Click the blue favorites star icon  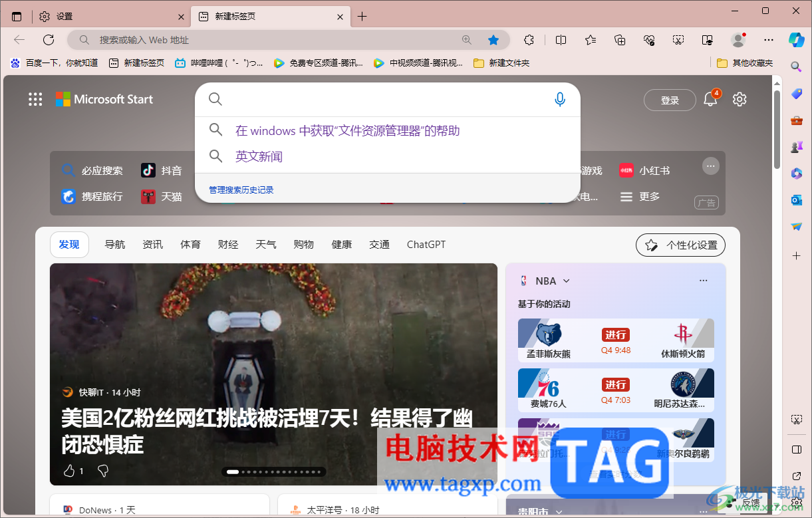(x=493, y=40)
